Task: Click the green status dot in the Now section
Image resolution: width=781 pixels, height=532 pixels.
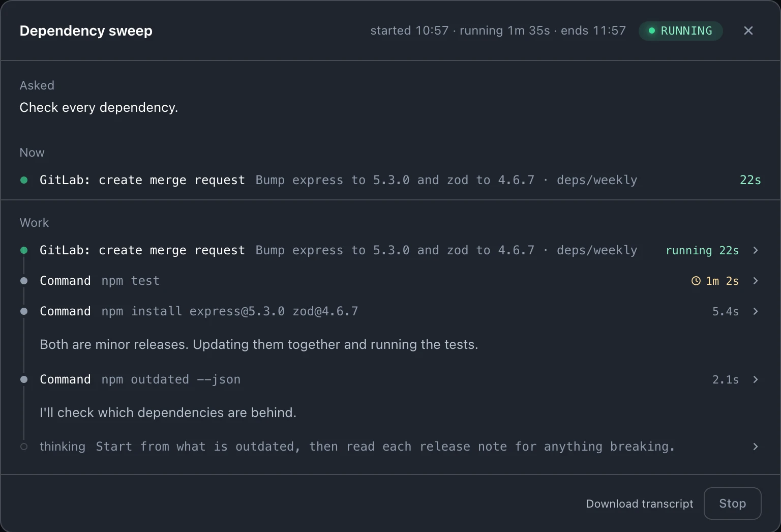Action: click(x=24, y=180)
